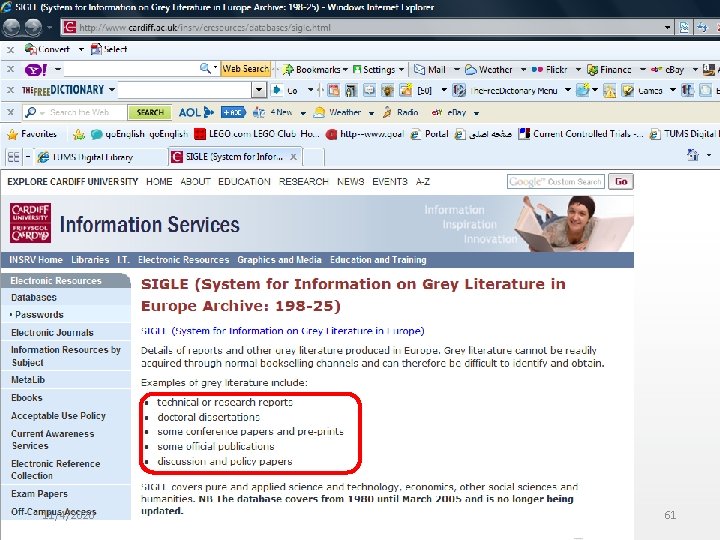Expand the Convert button dropdown arrow

point(81,49)
